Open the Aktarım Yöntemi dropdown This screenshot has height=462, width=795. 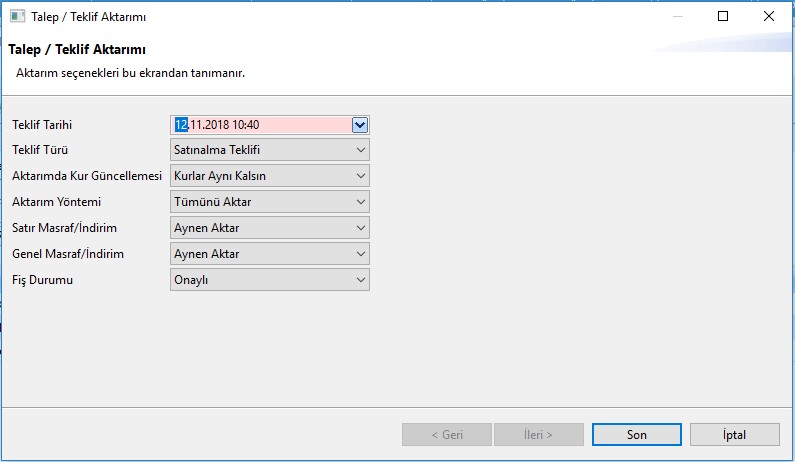click(270, 202)
